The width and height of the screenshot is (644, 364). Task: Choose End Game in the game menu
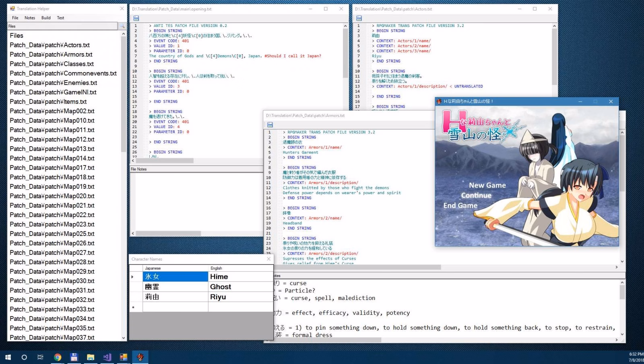pyautogui.click(x=460, y=205)
